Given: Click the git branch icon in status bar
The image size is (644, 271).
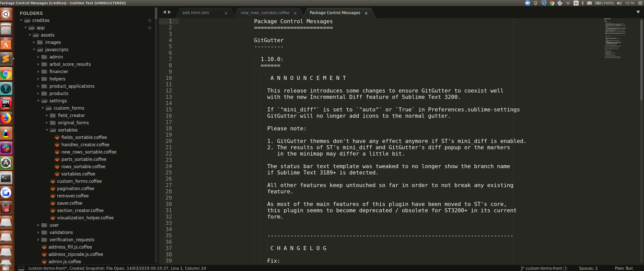Looking at the screenshot, I should 523,268.
